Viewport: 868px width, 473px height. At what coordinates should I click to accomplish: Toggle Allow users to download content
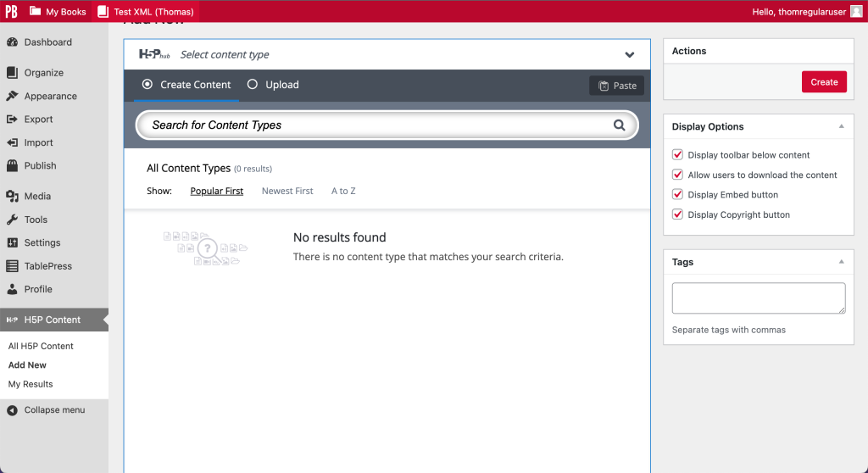tap(677, 175)
